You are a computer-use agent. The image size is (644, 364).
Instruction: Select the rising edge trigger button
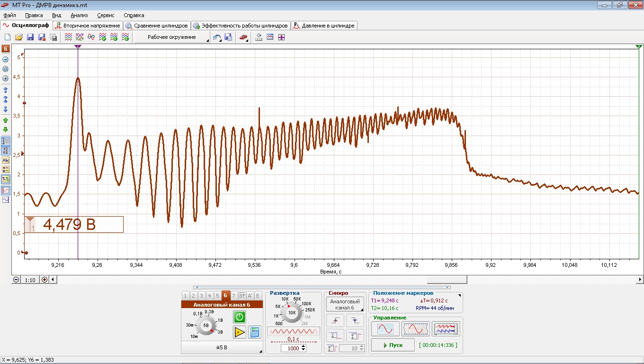(336, 321)
